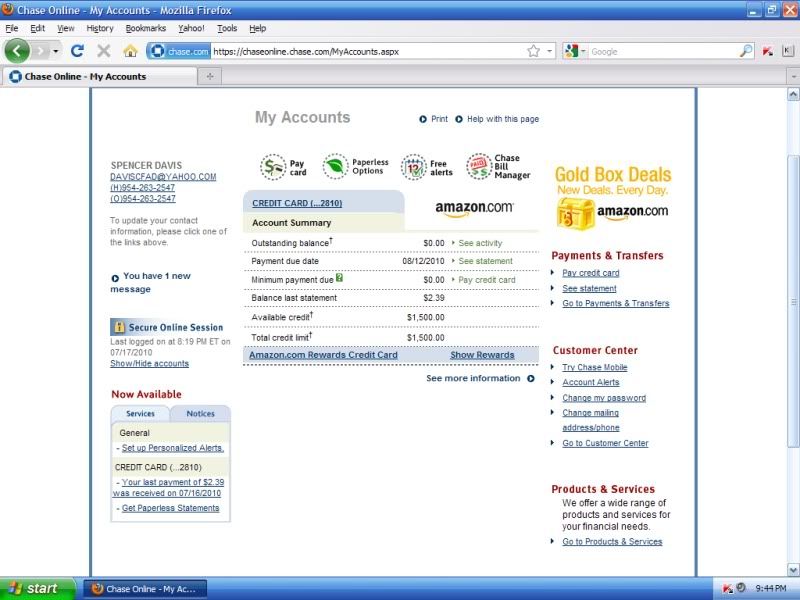This screenshot has height=600, width=800.
Task: Open the back/forward history dropdown arrow
Action: click(56, 52)
